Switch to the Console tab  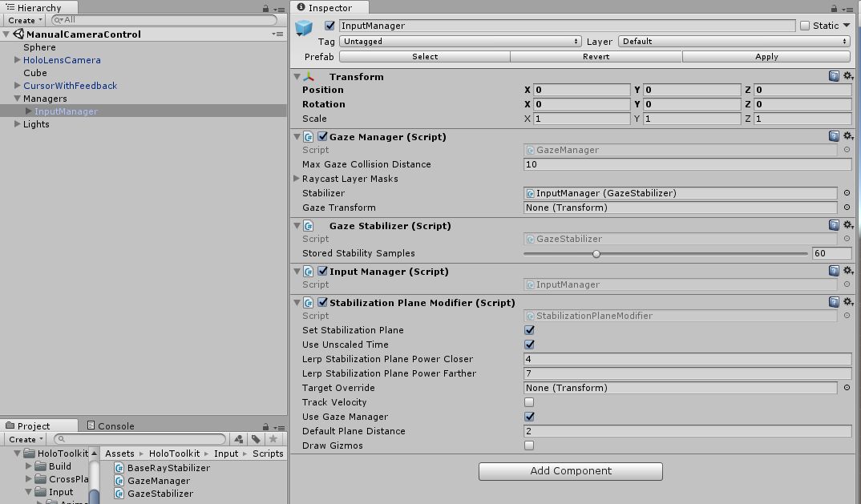point(115,425)
